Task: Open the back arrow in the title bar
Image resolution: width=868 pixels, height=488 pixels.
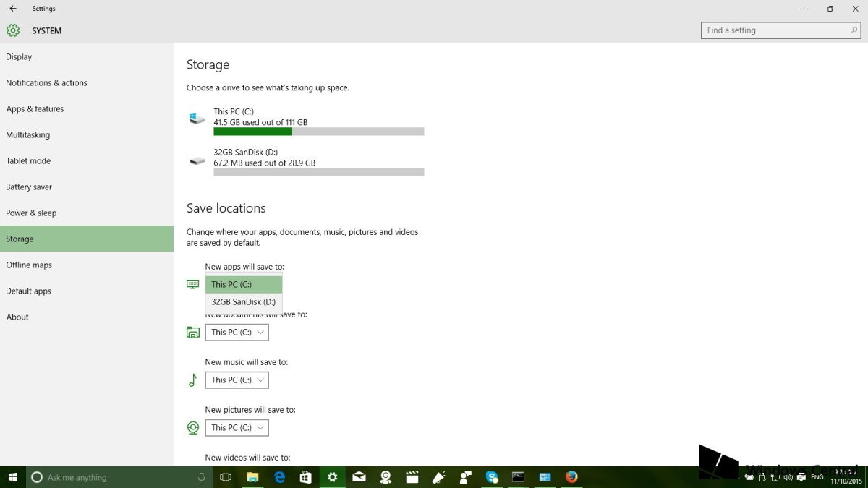Action: click(x=13, y=8)
